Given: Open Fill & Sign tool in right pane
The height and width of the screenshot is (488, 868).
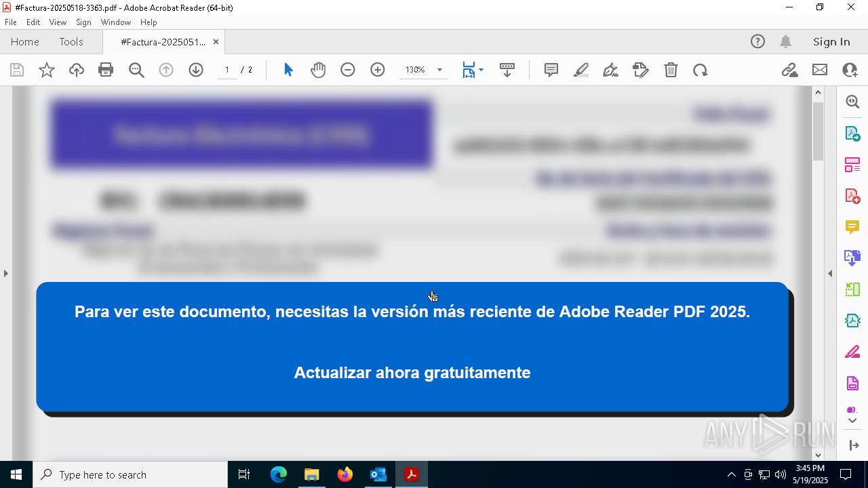Looking at the screenshot, I should tap(852, 352).
